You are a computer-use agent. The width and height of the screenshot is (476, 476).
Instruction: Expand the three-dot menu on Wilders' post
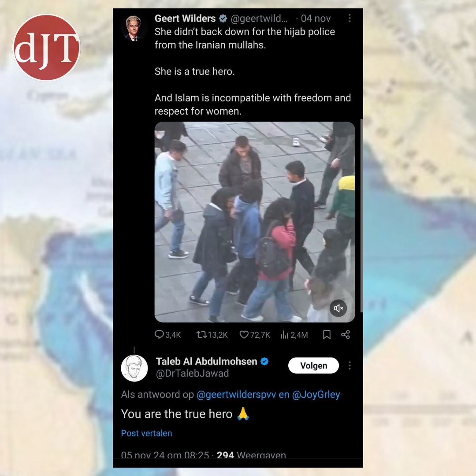(350, 18)
